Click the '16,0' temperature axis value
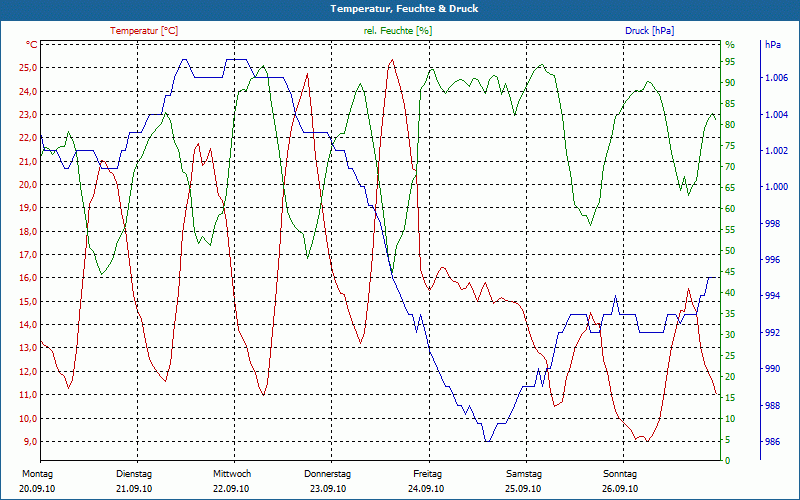 point(29,278)
